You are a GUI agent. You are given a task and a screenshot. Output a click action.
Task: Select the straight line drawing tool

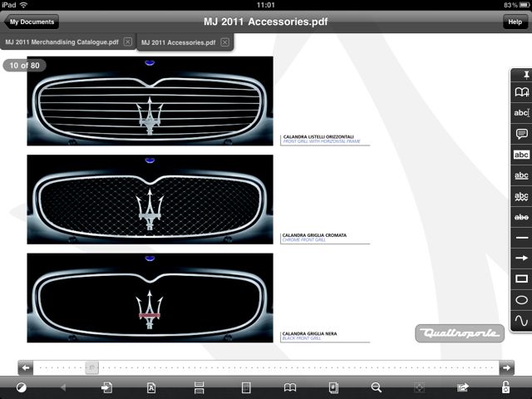click(521, 238)
